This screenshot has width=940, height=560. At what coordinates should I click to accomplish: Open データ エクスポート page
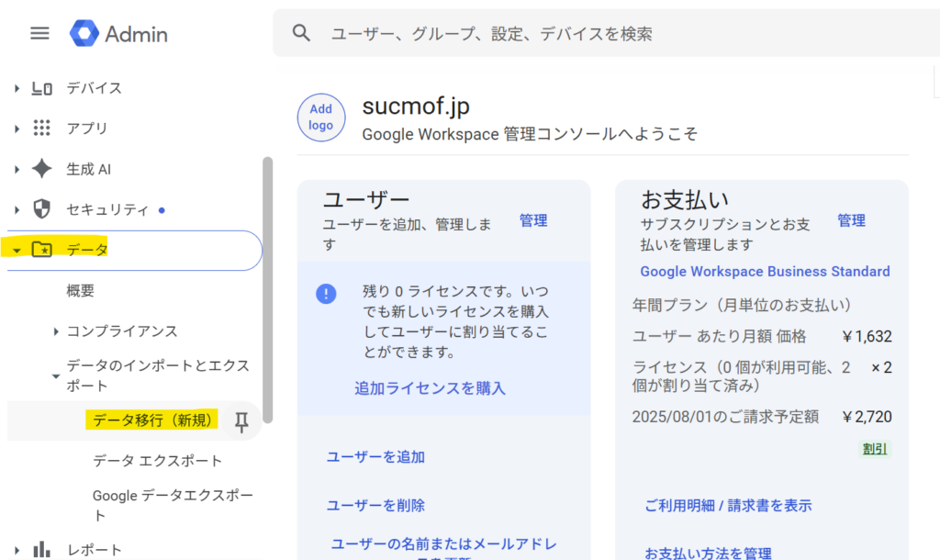[157, 461]
